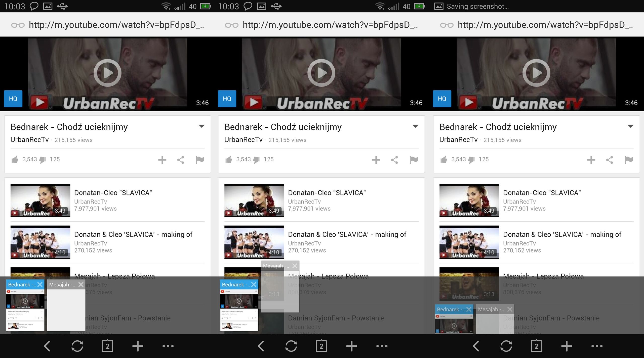This screenshot has width=644, height=358.
Task: Tap the thumbs-up like icon in leftmost screenshot
Action: coord(15,160)
